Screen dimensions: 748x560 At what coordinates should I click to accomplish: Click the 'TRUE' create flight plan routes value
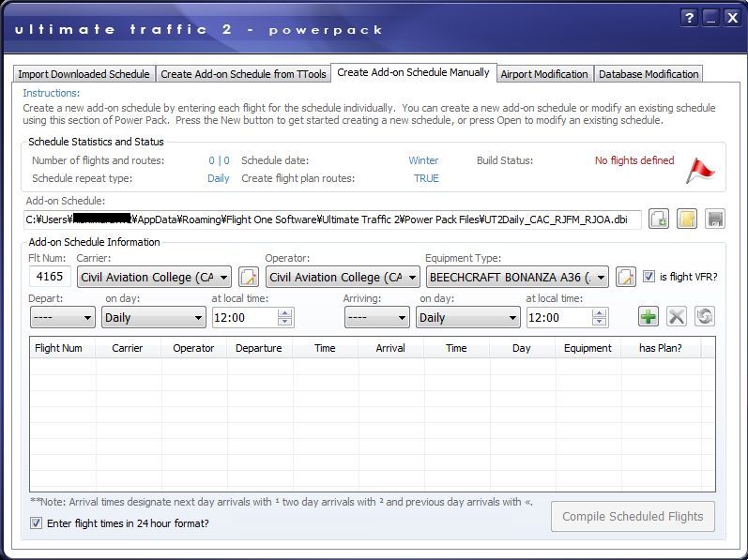tap(426, 178)
